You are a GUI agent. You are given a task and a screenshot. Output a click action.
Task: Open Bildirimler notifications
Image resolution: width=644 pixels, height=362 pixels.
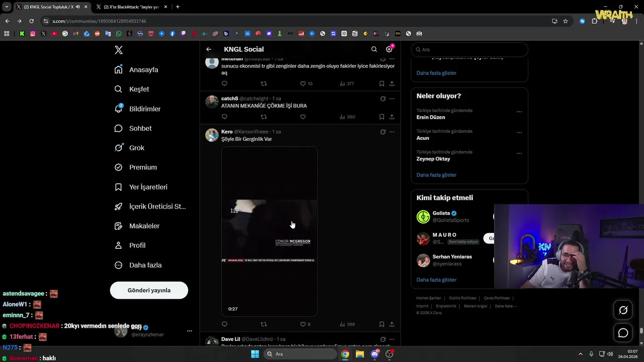137,109
